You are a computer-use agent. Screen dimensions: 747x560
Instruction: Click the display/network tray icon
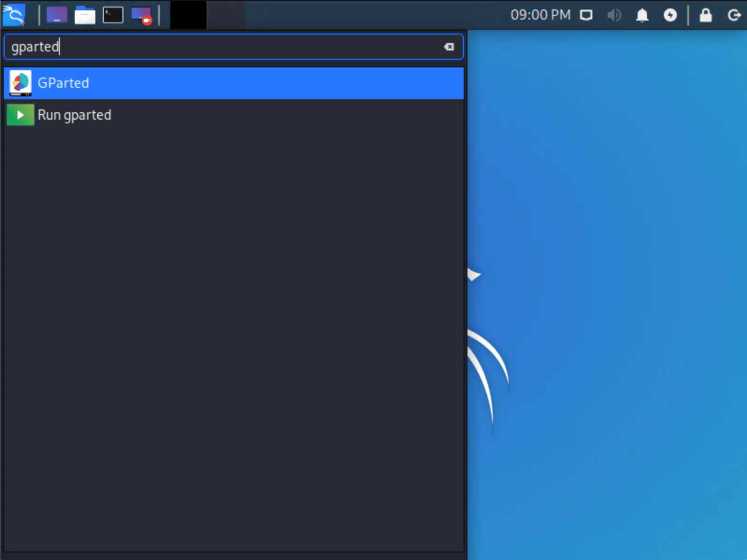tap(586, 15)
